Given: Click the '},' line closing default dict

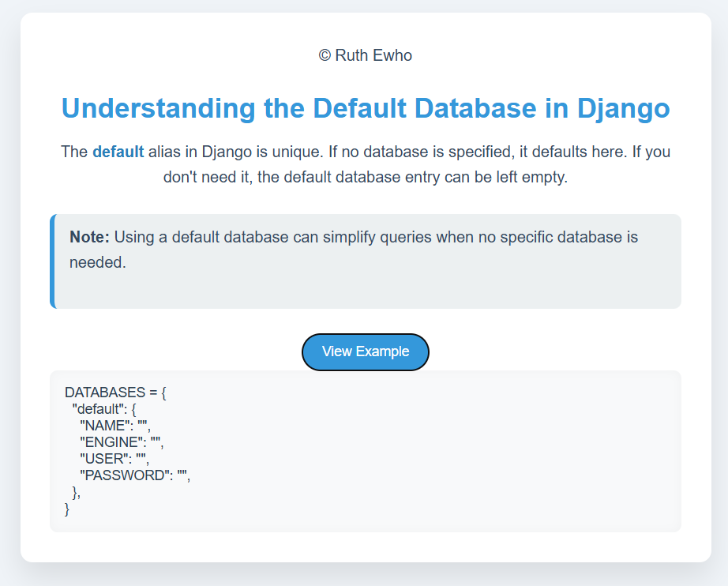Looking at the screenshot, I should point(77,492).
